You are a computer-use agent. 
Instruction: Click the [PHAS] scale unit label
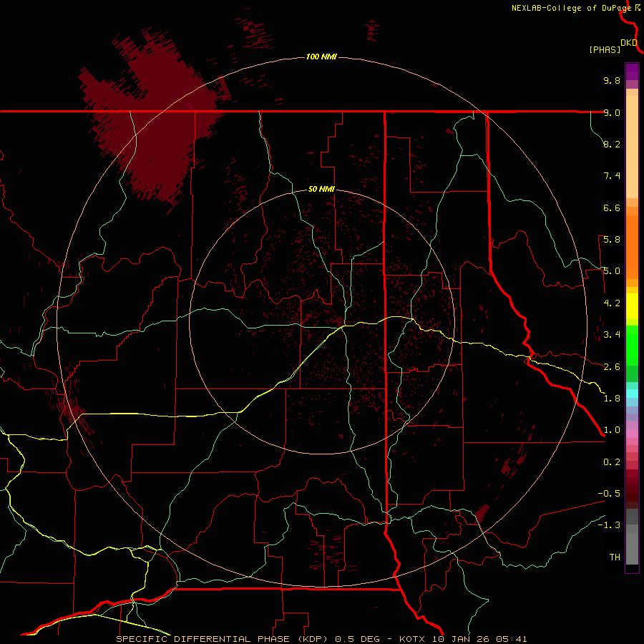[605, 49]
